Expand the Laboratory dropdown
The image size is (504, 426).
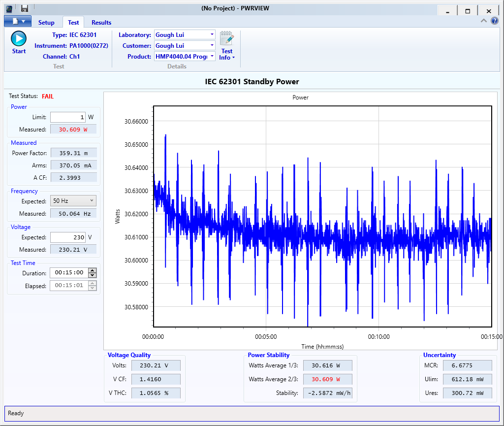[212, 34]
